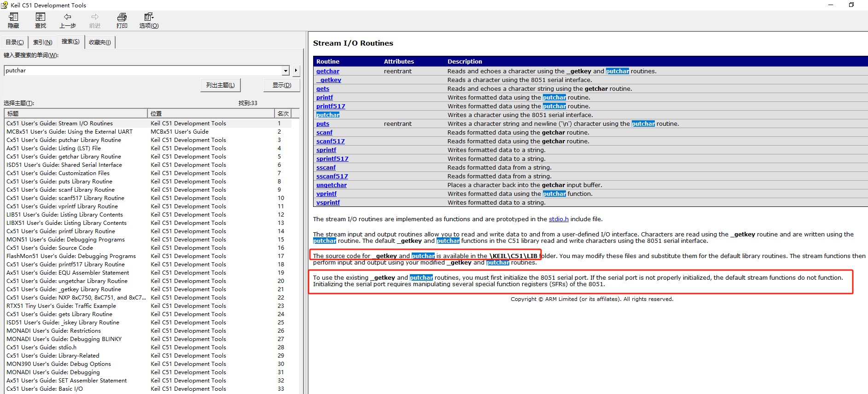Click the 列出主题(L) button

[221, 85]
